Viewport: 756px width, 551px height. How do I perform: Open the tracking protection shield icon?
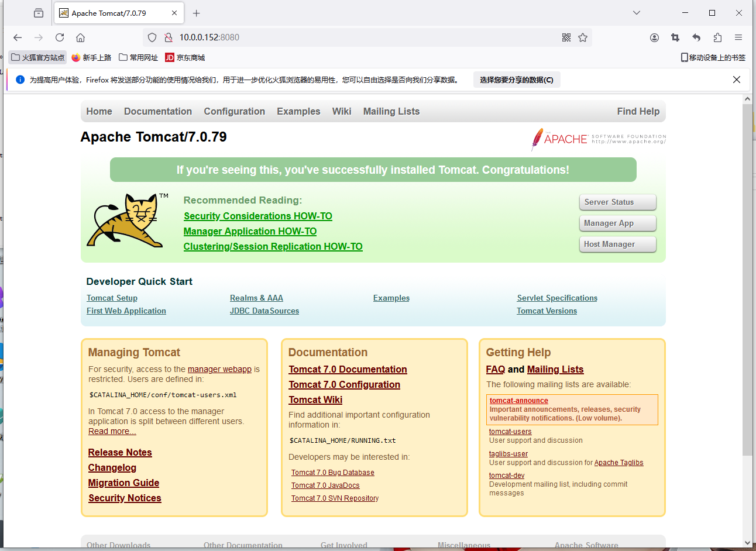click(x=152, y=37)
